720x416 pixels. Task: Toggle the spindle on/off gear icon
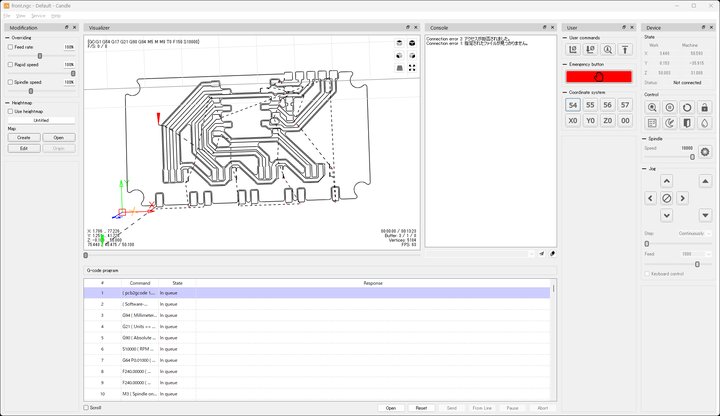coord(705,152)
